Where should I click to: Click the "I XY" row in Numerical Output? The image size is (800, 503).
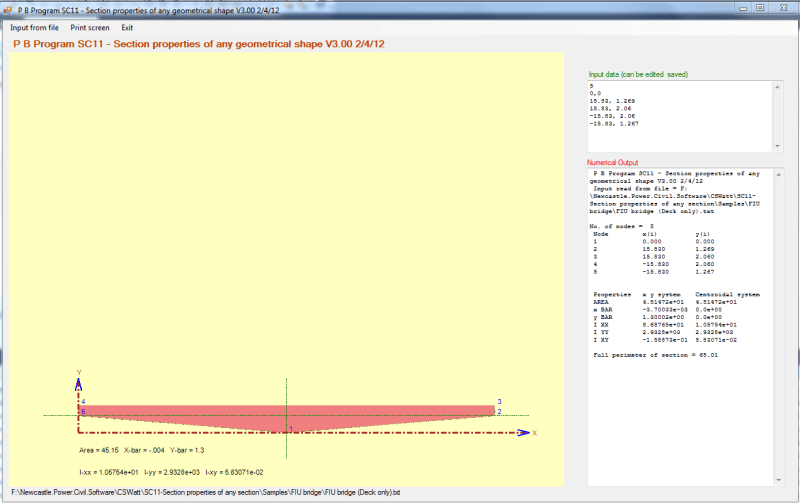(665, 340)
